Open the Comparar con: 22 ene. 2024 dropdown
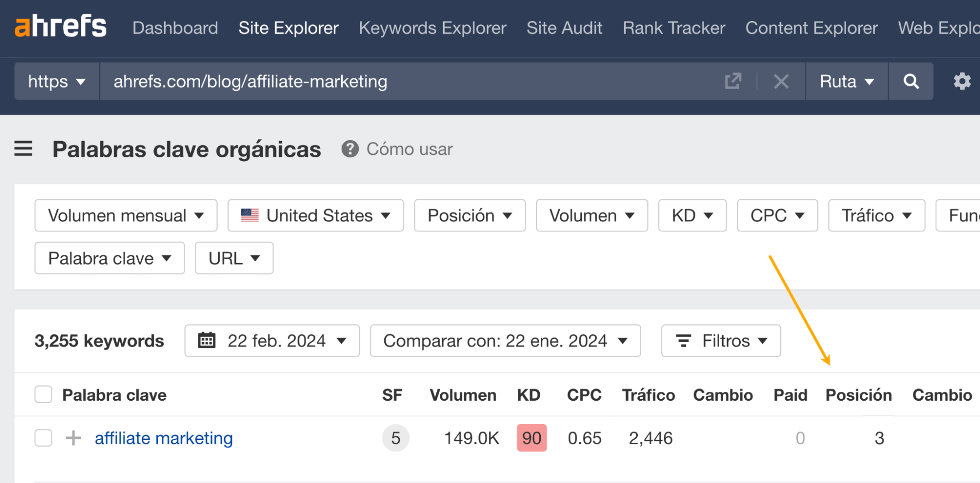Viewport: 980px width, 483px height. 505,340
